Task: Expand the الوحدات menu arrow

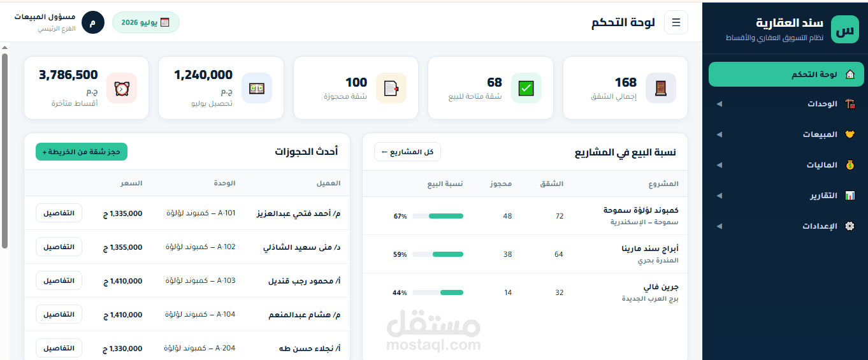Action: [x=720, y=104]
